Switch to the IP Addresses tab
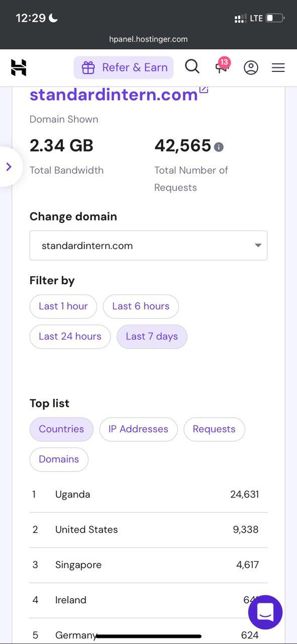This screenshot has width=297, height=644. pyautogui.click(x=139, y=429)
